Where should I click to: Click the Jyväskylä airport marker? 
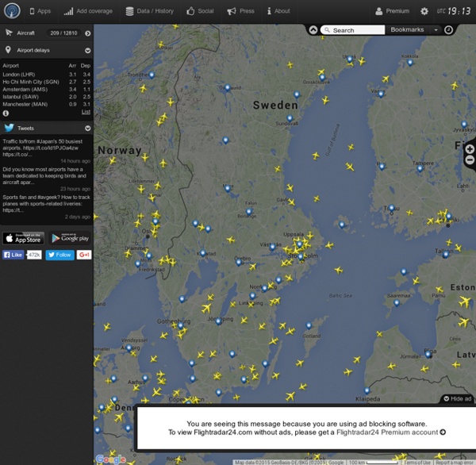click(463, 124)
